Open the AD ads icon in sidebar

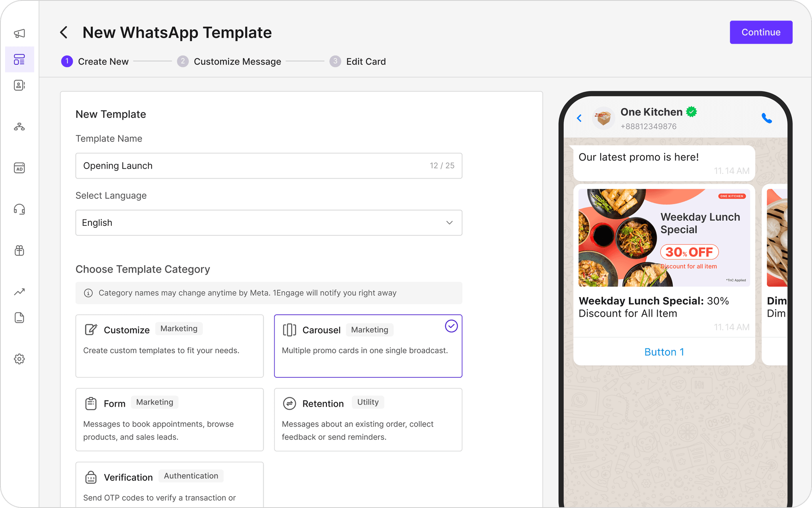(x=19, y=168)
